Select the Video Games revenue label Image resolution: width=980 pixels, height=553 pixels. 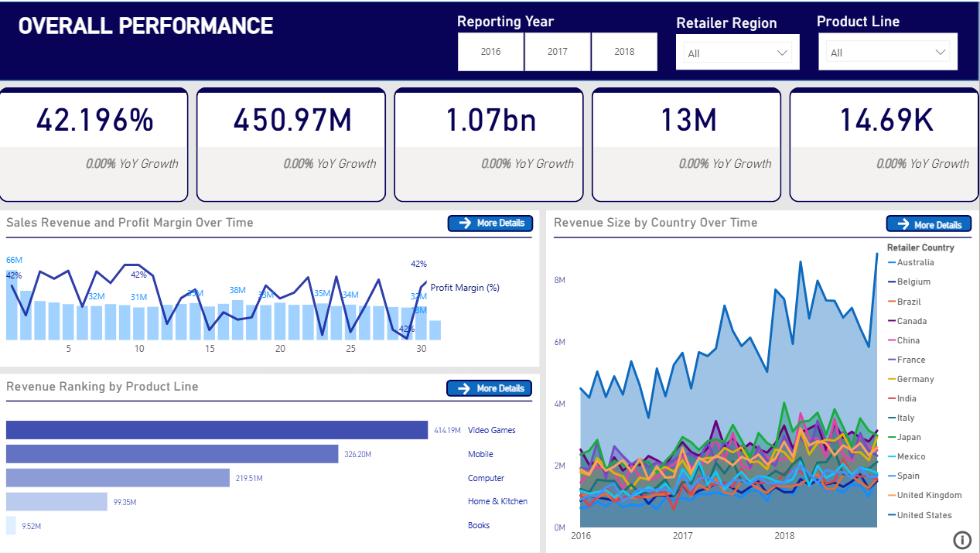[446, 430]
